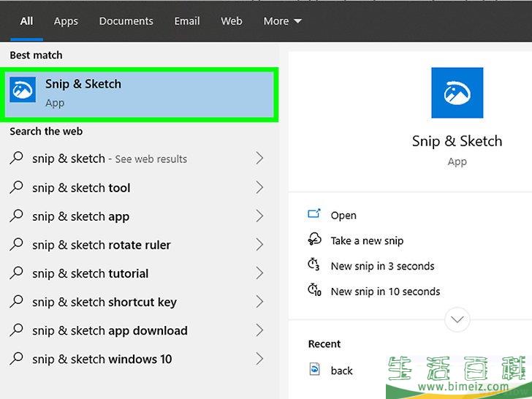Screen dimensions: 532x399
Task: Click the 3-second timer snip icon
Action: [x=314, y=265]
